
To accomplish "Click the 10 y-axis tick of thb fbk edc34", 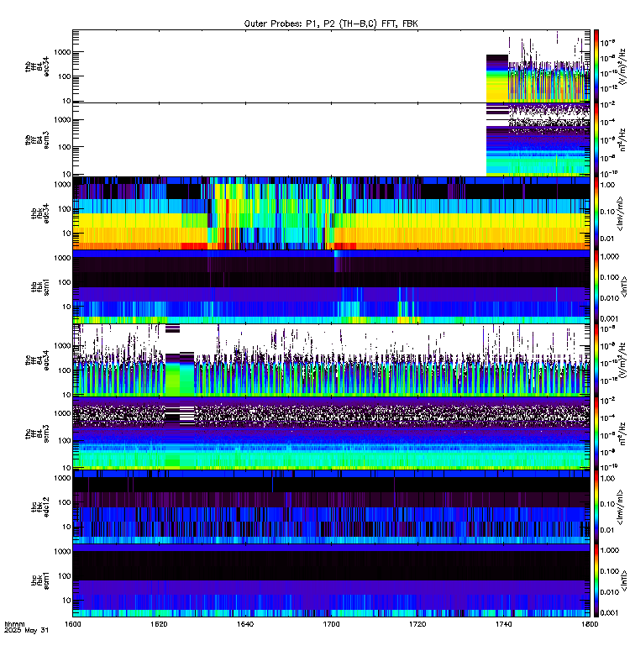I will [66, 234].
